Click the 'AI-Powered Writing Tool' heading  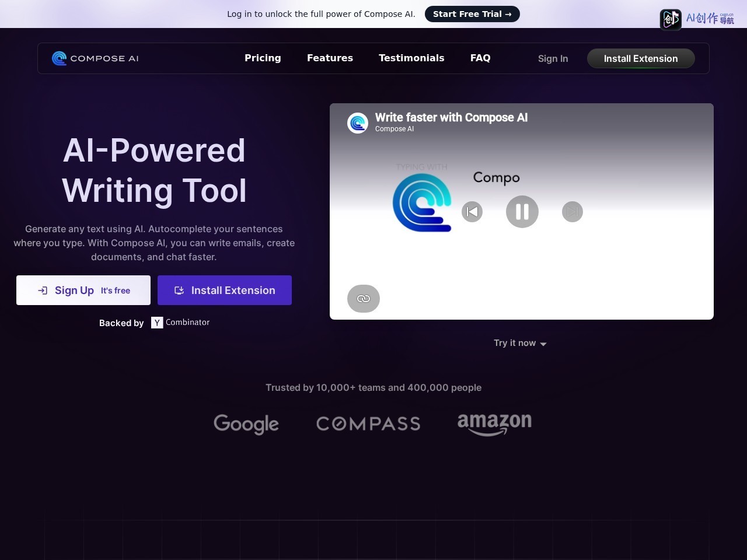(154, 170)
